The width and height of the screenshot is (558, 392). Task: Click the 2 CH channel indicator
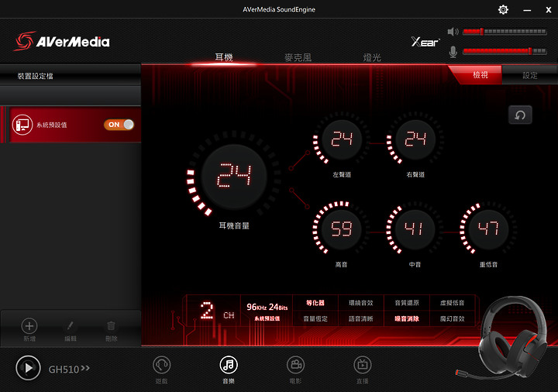[217, 311]
